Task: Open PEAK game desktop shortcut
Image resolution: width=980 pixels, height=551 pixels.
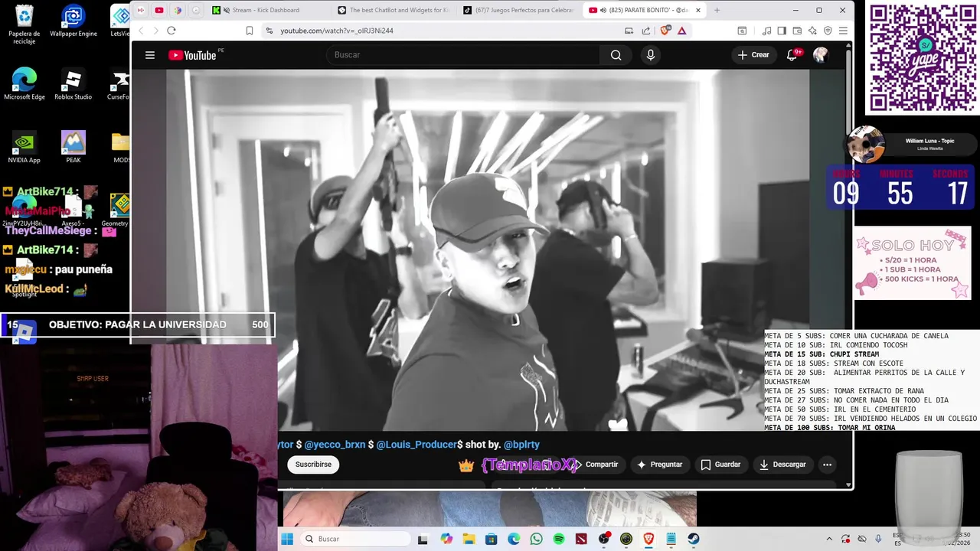Action: [x=73, y=147]
